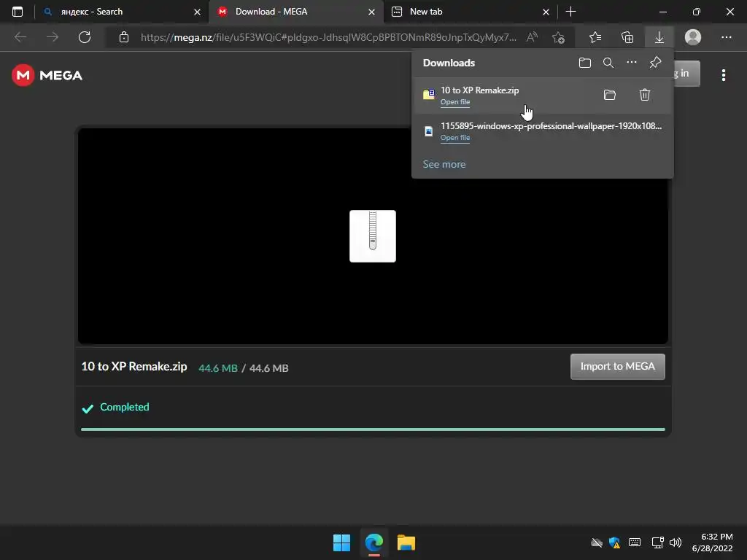
Task: Open the Windows Start menu
Action: coord(341,542)
